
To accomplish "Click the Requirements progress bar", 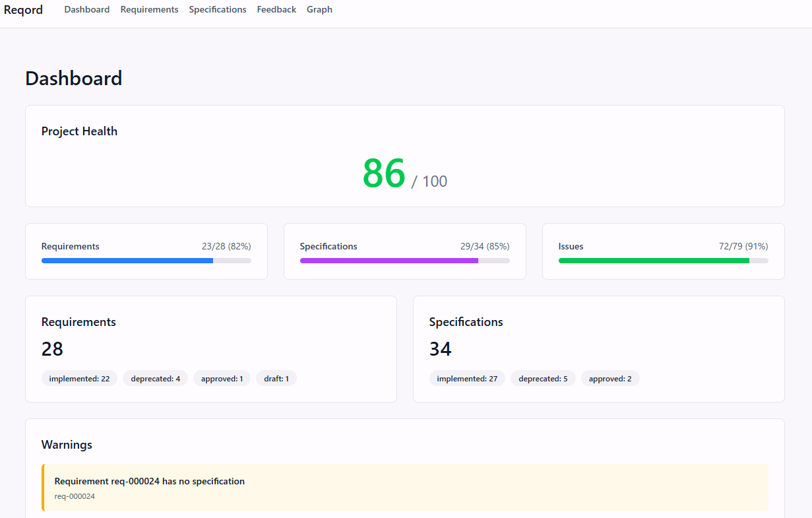I will 146,261.
